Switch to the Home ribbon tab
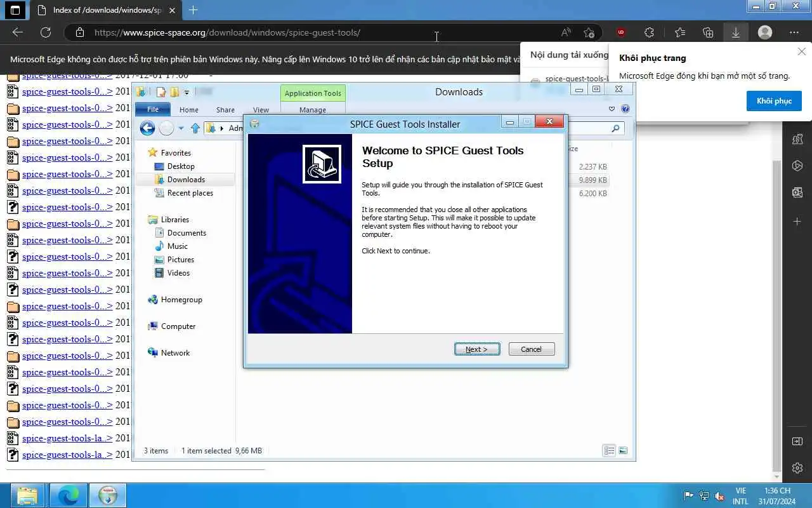 tap(189, 110)
